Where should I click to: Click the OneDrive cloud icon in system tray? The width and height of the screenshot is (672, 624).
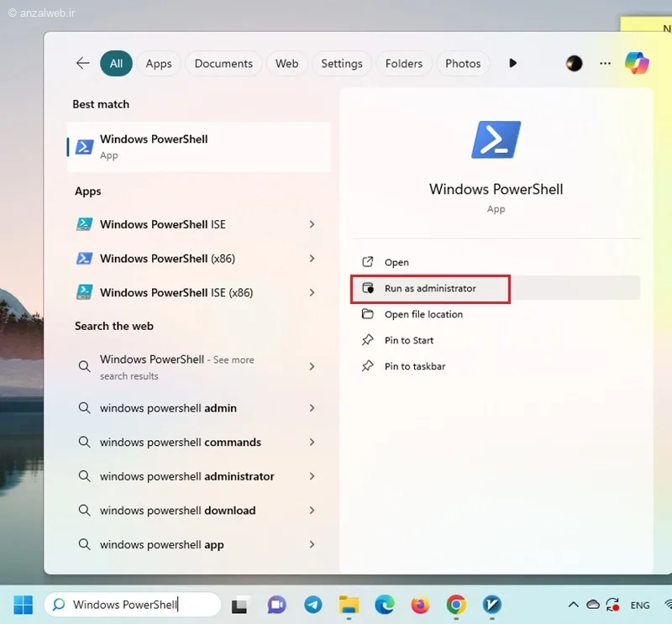pyautogui.click(x=592, y=604)
